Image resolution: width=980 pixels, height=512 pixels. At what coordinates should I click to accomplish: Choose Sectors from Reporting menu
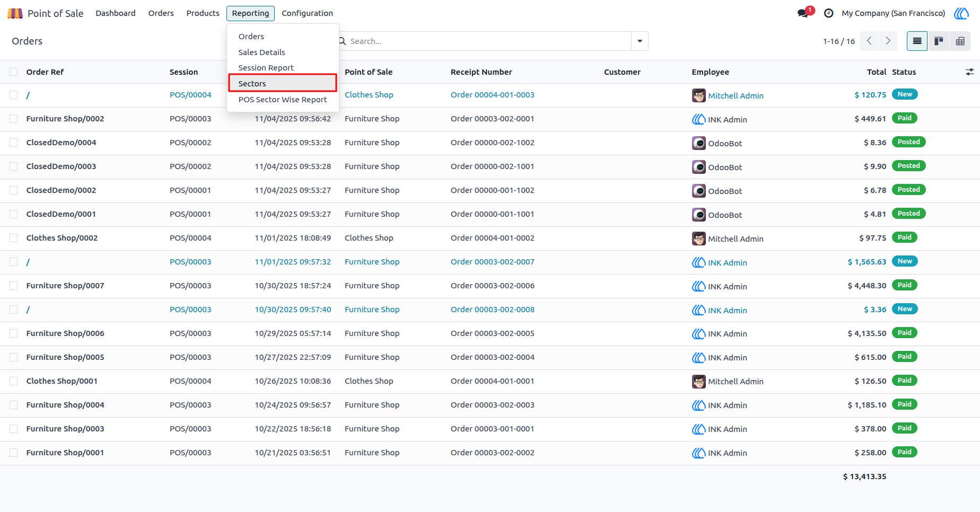coord(283,83)
